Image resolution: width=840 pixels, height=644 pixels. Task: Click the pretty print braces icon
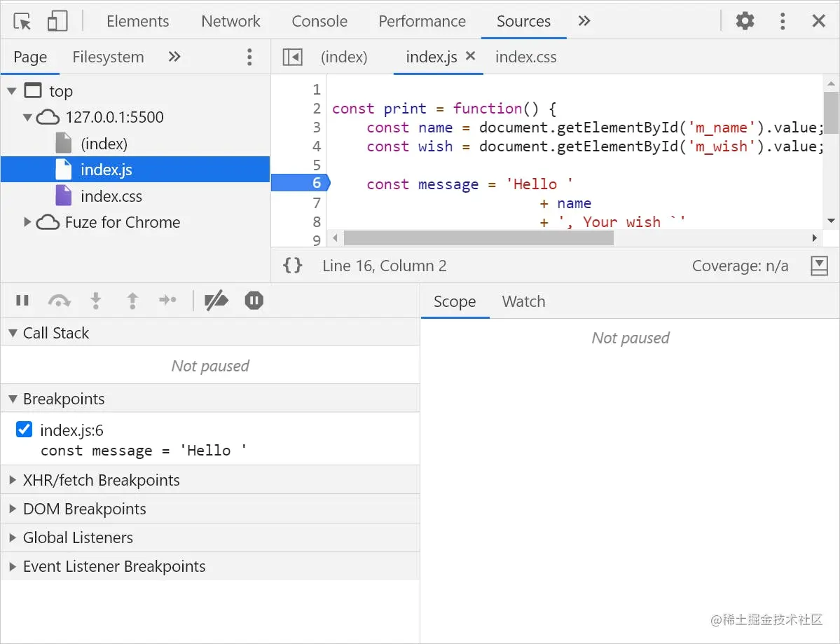coord(293,265)
